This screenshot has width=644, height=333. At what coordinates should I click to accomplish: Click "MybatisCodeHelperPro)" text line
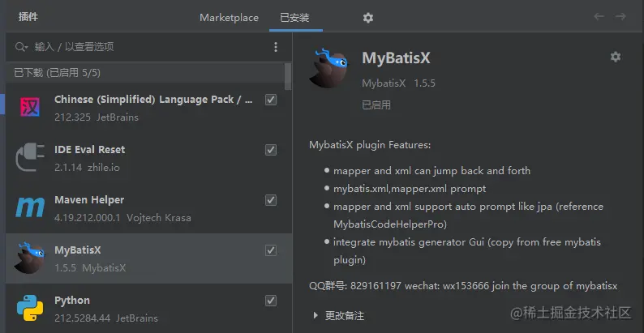tap(390, 224)
